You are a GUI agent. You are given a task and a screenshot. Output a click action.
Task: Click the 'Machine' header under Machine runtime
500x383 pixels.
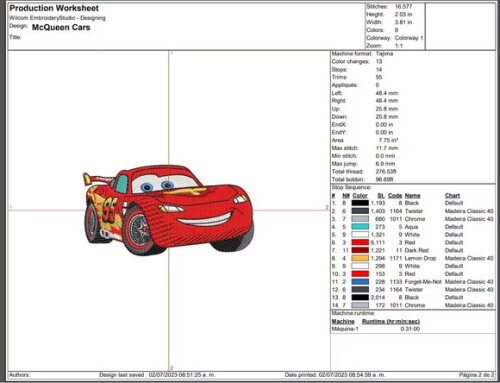343,321
